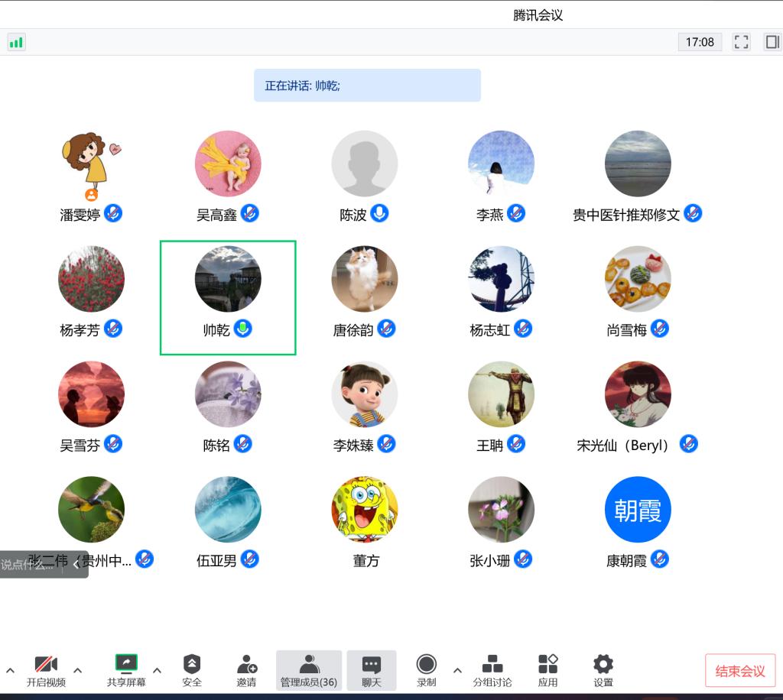783x700 pixels.
Task: Open 设置 settings gear
Action: [603, 670]
